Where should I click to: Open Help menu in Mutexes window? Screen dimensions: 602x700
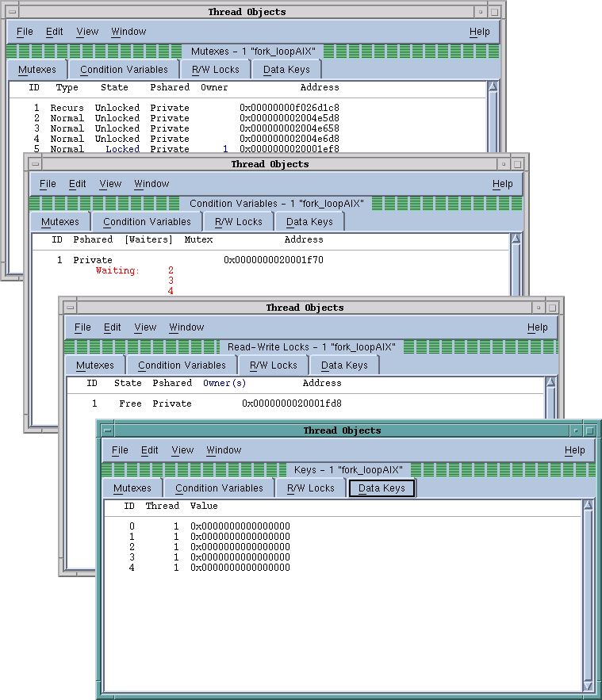[479, 32]
